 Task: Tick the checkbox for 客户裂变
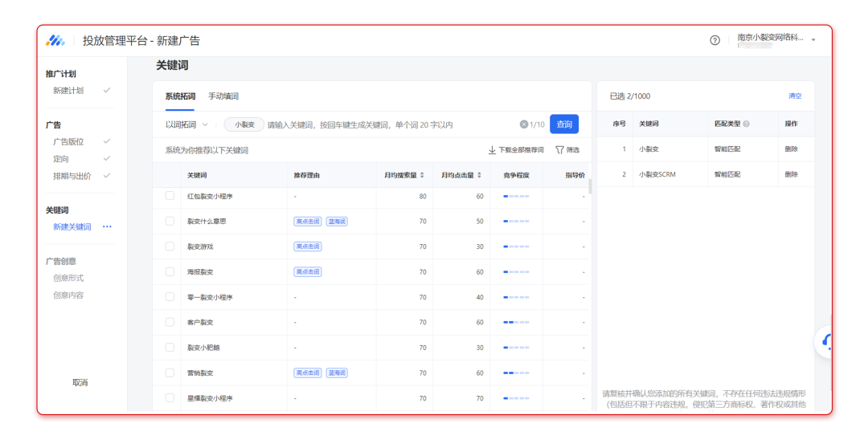pos(170,322)
